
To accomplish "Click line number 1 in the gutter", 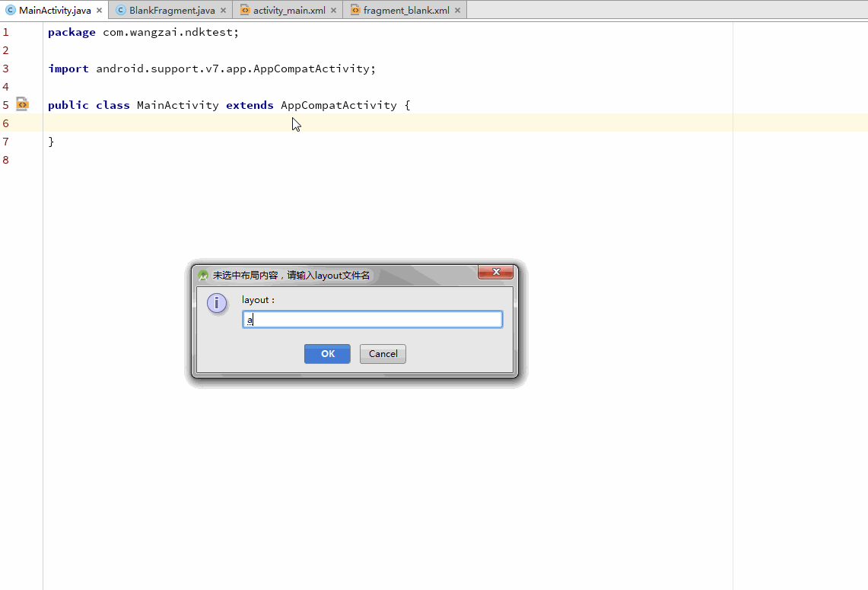I will pyautogui.click(x=5, y=32).
